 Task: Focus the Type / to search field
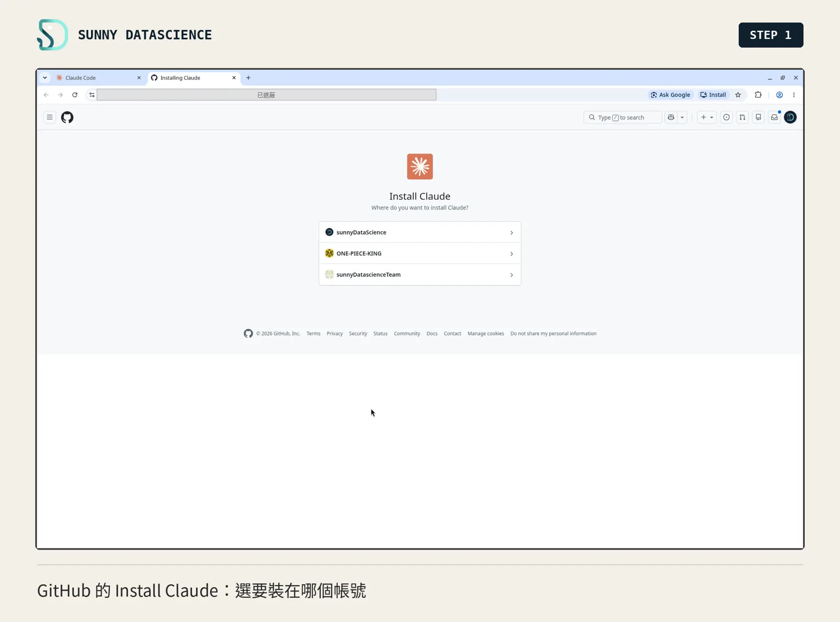point(623,117)
